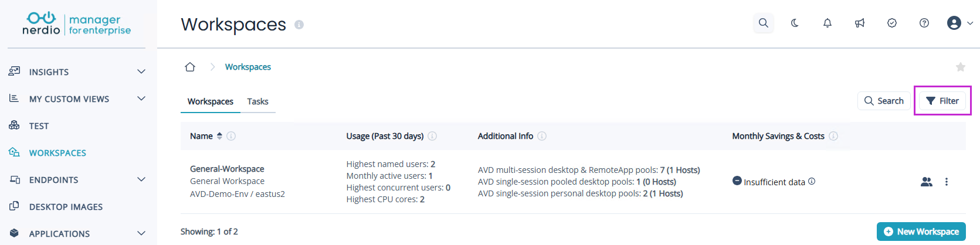980x245 pixels.
Task: Click the home breadcrumb icon
Action: coord(189,67)
